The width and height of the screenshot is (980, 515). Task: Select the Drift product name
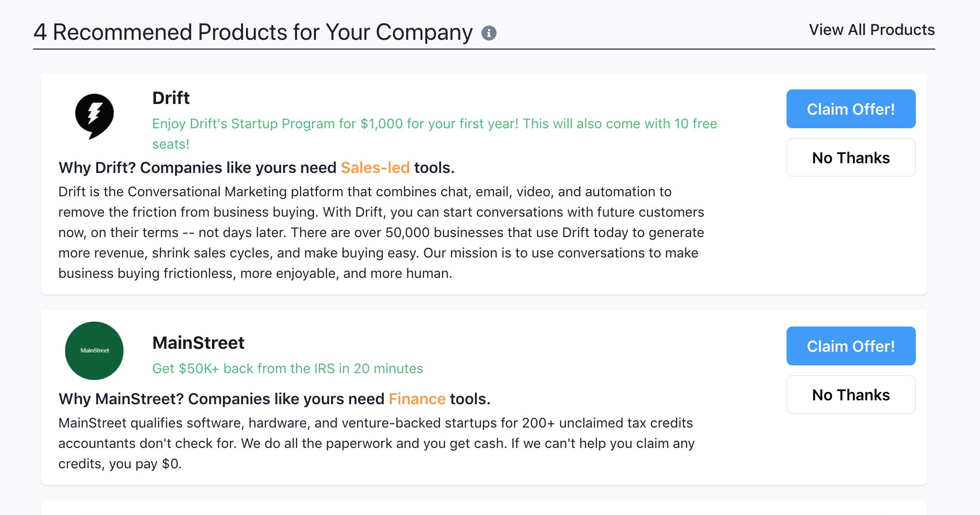pyautogui.click(x=171, y=98)
